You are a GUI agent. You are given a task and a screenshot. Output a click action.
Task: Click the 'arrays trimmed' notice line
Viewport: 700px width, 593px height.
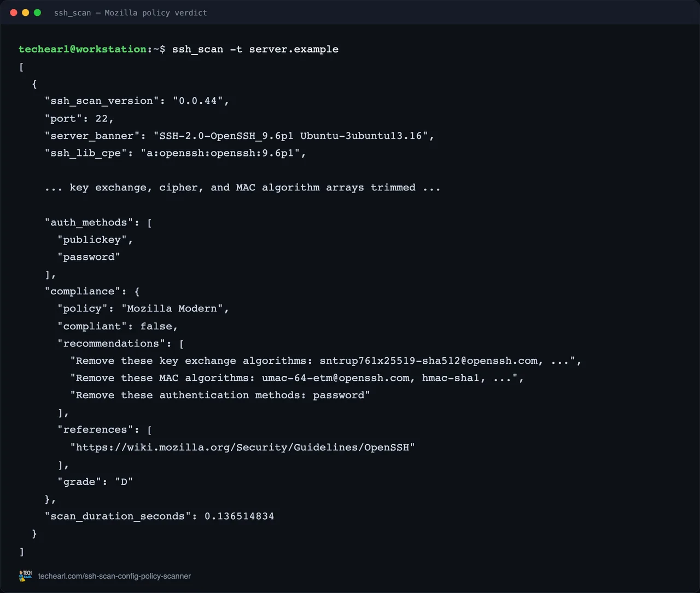coord(242,188)
